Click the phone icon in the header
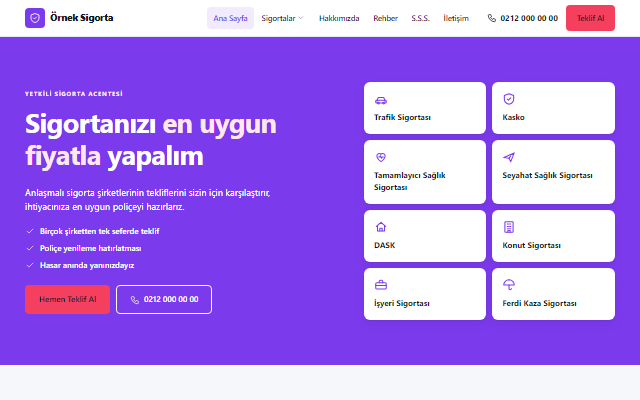 click(492, 18)
